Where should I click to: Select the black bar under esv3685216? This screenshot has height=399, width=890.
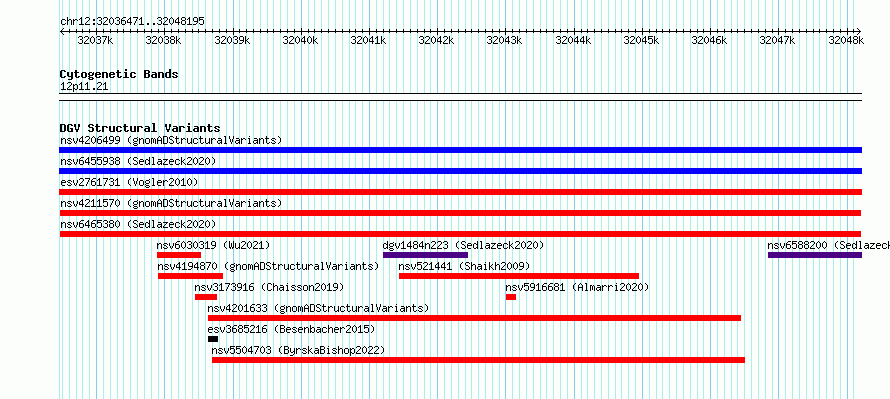click(213, 339)
